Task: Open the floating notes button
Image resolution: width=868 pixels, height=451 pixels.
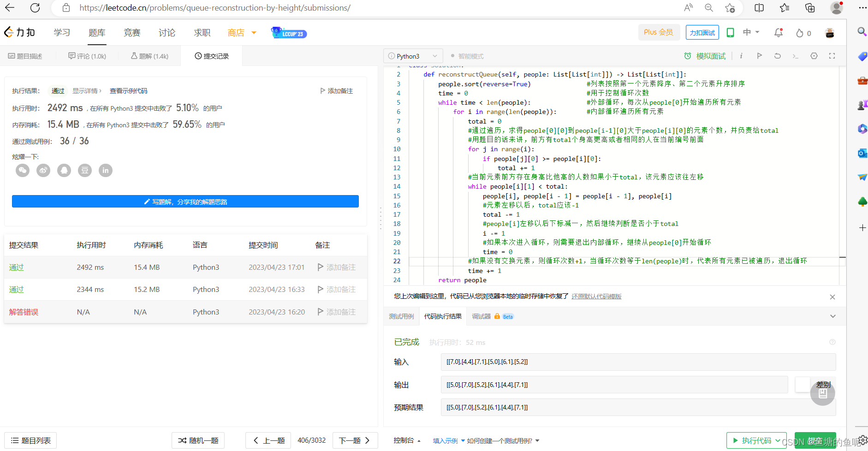Action: [x=822, y=393]
